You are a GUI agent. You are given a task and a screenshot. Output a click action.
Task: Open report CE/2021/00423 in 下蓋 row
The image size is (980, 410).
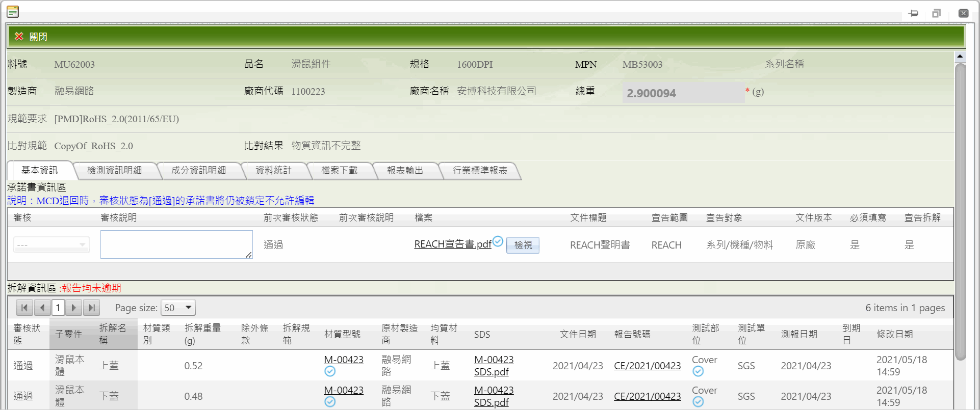click(648, 396)
